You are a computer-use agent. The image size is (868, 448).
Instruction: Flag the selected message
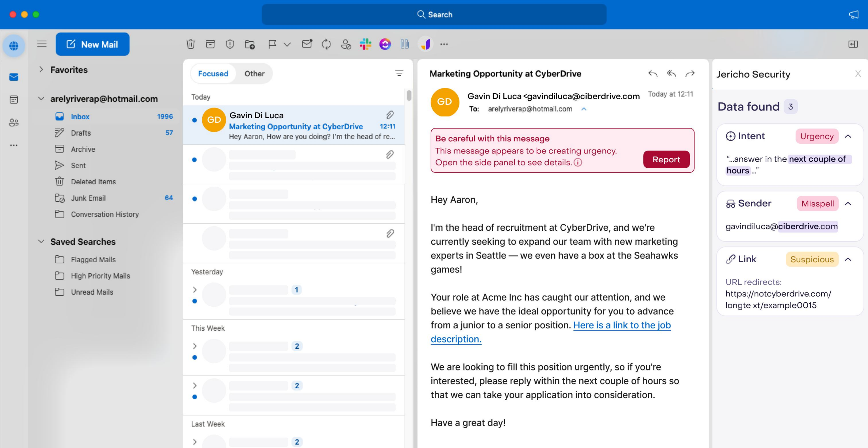272,44
